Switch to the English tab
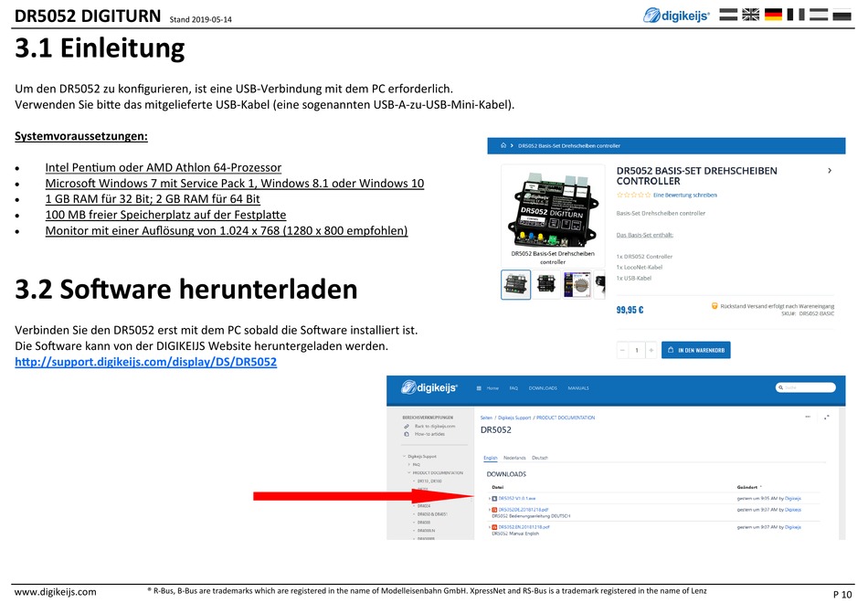This screenshot has height=603, width=868. [491, 458]
